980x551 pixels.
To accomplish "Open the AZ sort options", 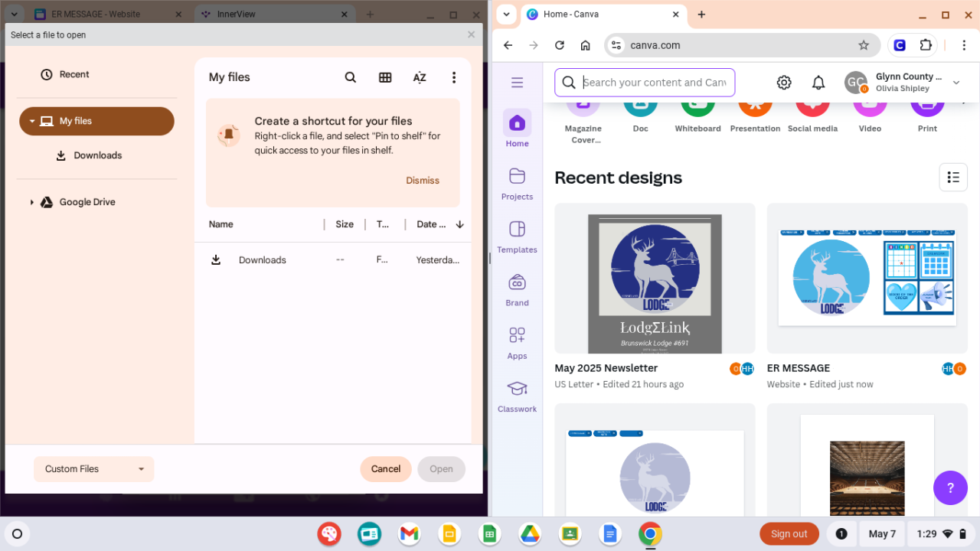I will click(x=420, y=77).
